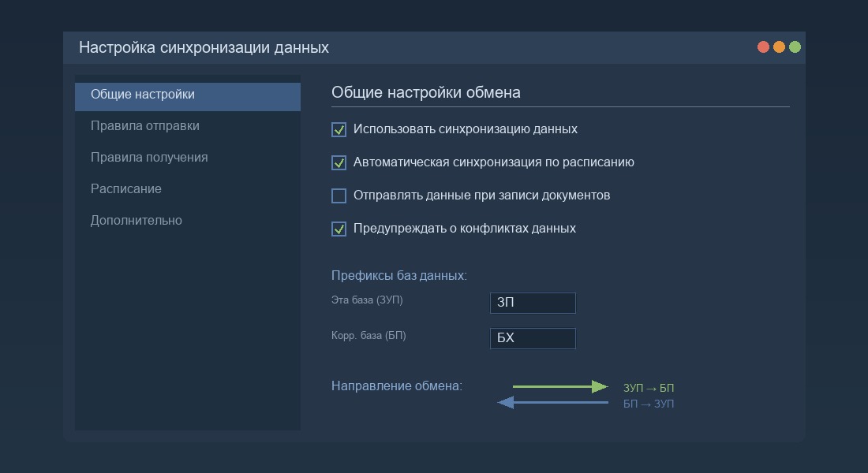Click the "Направление обмена" label
868x473 pixels.
click(397, 385)
